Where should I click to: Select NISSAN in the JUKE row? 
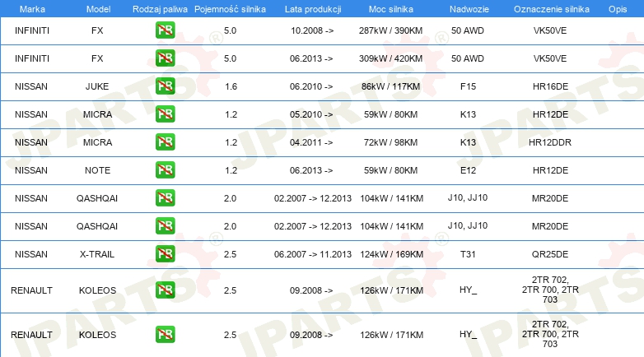[31, 86]
